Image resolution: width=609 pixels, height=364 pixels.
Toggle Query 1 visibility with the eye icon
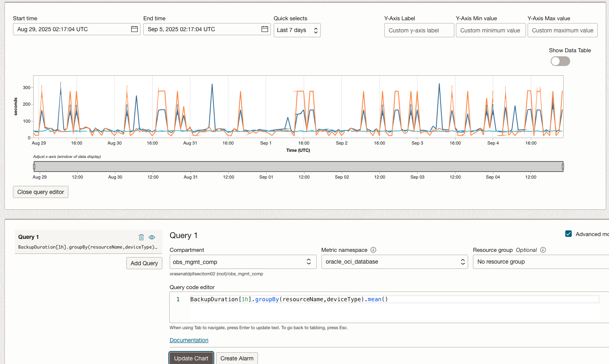[x=152, y=237]
